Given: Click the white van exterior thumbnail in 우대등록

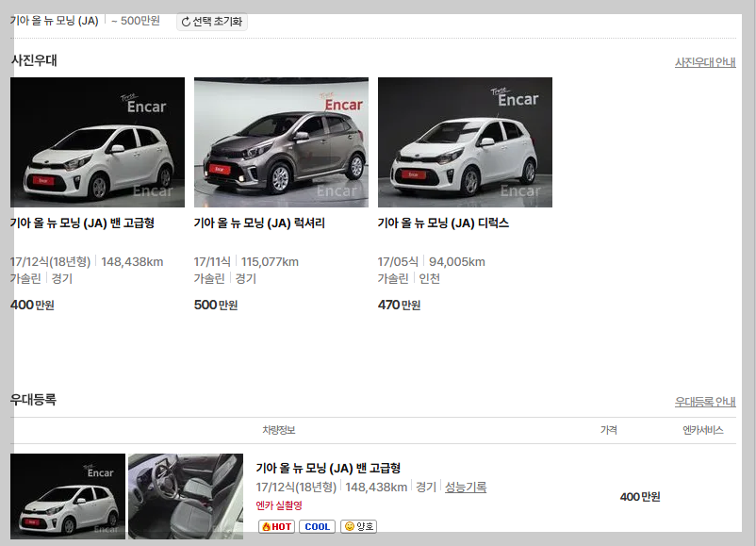Looking at the screenshot, I should (x=66, y=497).
